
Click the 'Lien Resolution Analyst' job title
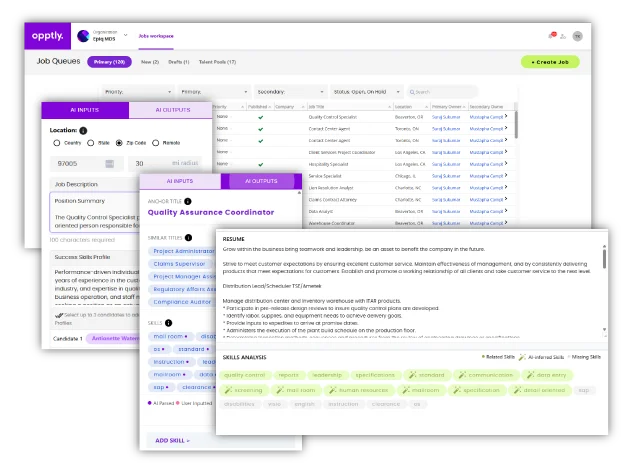click(x=331, y=188)
